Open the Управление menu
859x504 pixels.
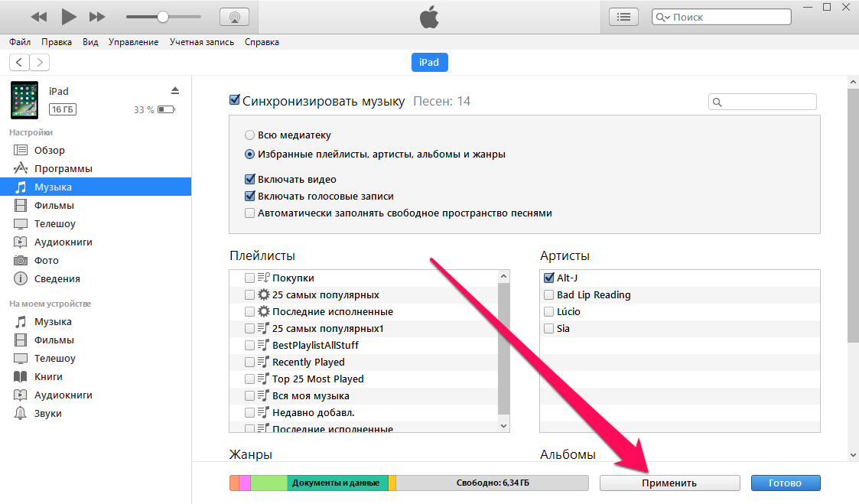pos(133,42)
